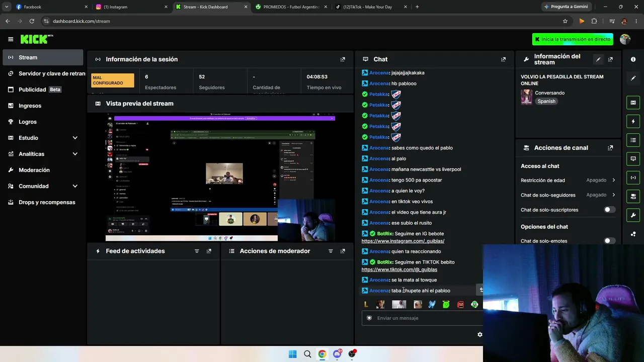Click the Conversando category thumbnail
The width and height of the screenshot is (644, 362).
[526, 97]
